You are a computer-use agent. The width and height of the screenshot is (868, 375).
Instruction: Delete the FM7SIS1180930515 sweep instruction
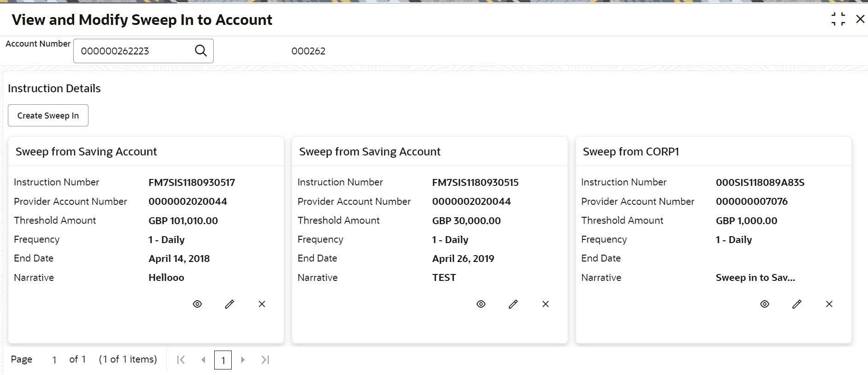545,304
